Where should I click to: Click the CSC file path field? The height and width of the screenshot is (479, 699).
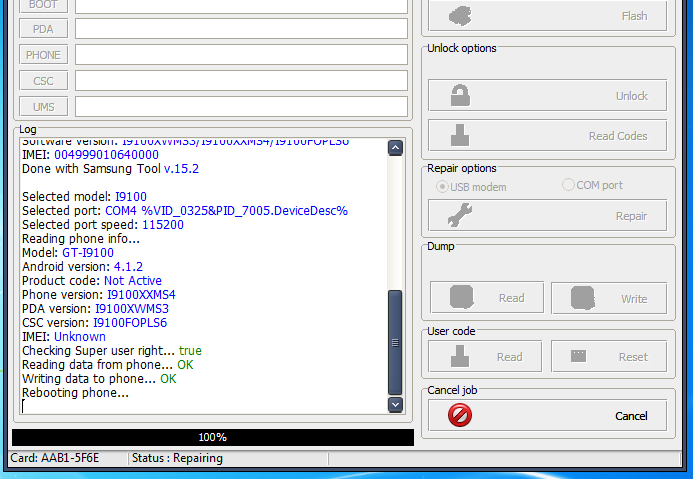tap(241, 80)
